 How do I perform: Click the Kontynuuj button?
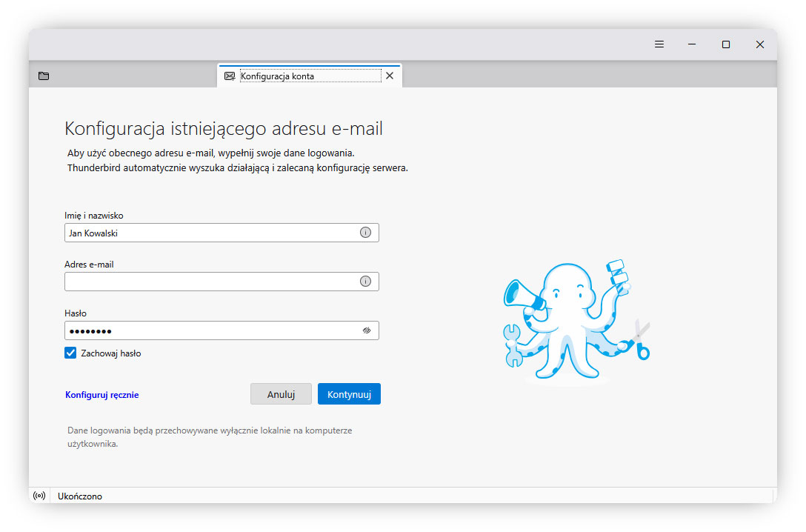coord(349,393)
